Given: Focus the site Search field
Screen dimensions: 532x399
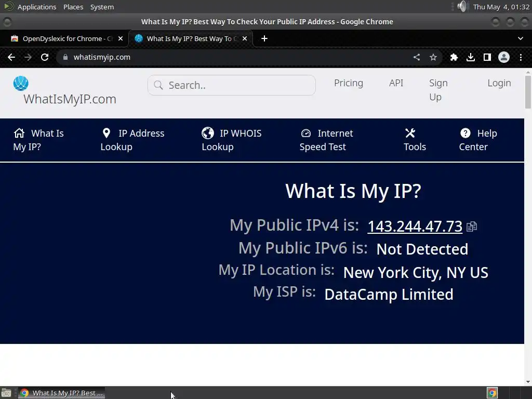Looking at the screenshot, I should (x=231, y=85).
